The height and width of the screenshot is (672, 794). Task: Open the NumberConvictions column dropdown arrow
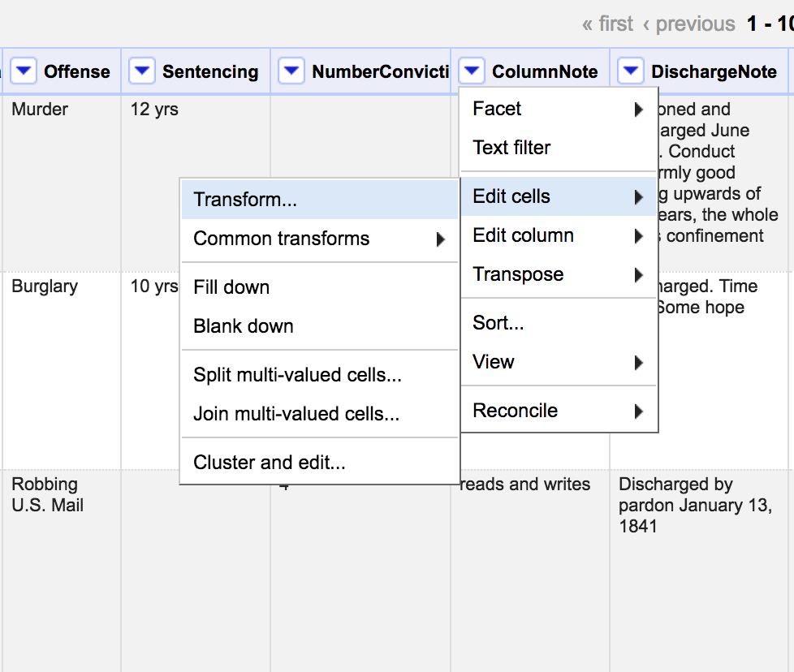(291, 71)
